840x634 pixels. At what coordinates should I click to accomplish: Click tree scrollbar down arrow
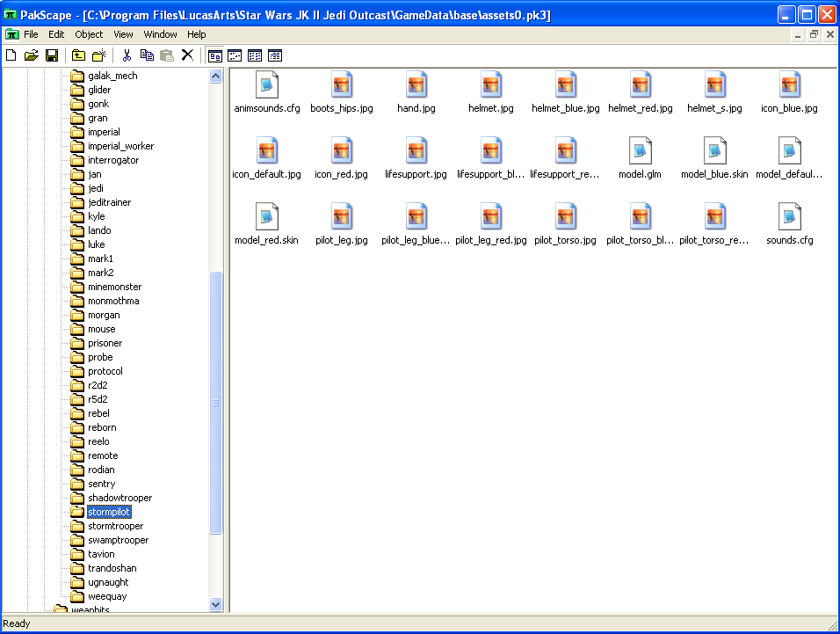(216, 604)
